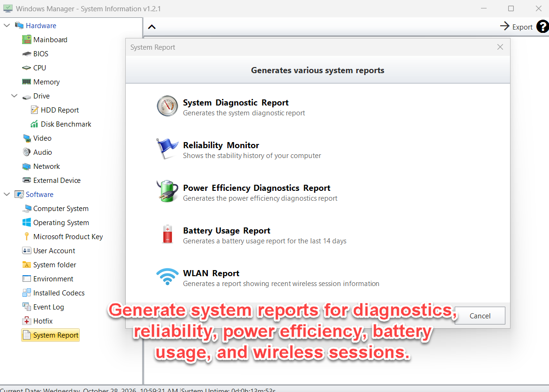The height and width of the screenshot is (392, 549).
Task: Open the help question mark icon
Action: [543, 27]
